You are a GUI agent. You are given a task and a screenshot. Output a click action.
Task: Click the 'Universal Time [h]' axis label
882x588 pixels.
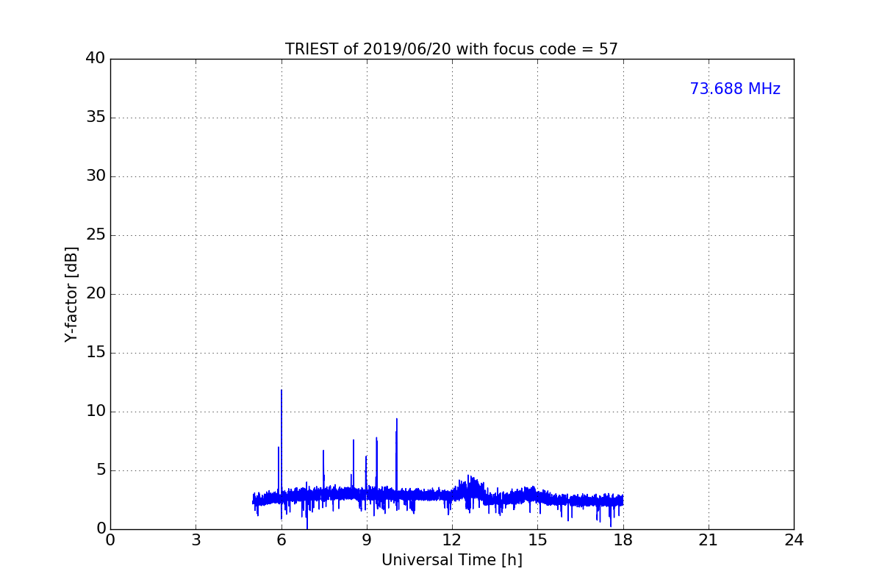click(452, 560)
